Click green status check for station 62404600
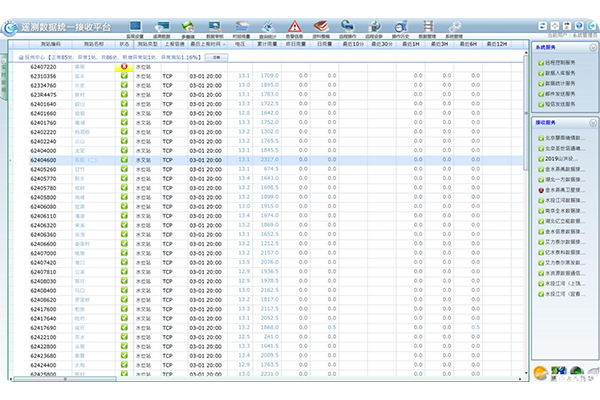Viewport: 600px width, 400px height. pyautogui.click(x=124, y=160)
